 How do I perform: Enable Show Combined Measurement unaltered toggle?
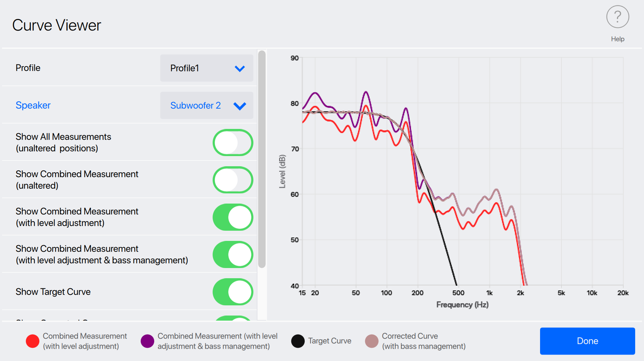[x=233, y=180]
